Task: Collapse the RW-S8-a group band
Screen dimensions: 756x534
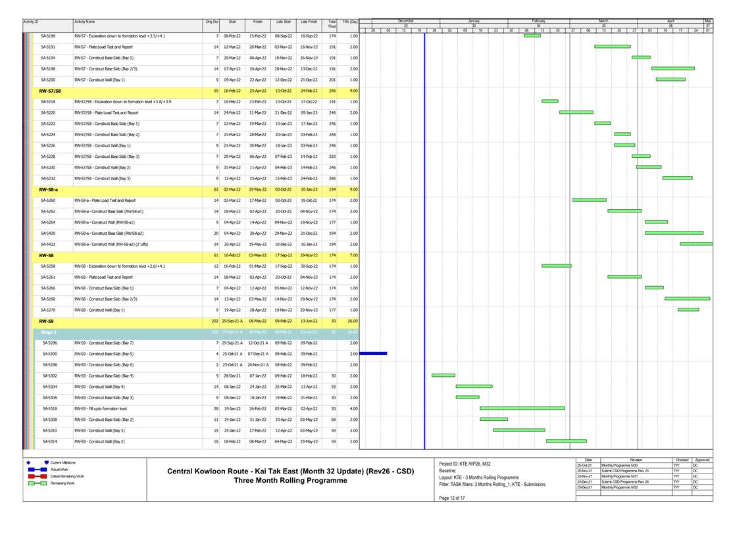Action: pyautogui.click(x=49, y=189)
